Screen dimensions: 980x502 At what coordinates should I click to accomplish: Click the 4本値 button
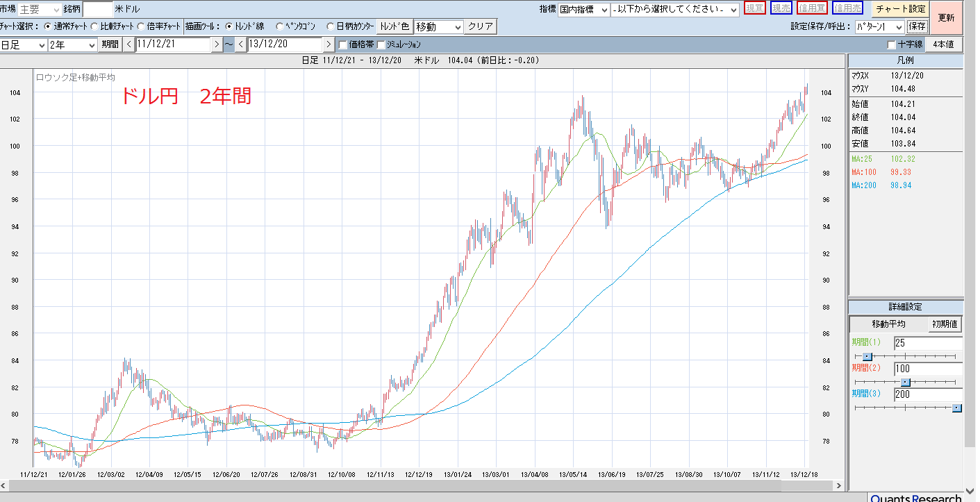coord(943,44)
